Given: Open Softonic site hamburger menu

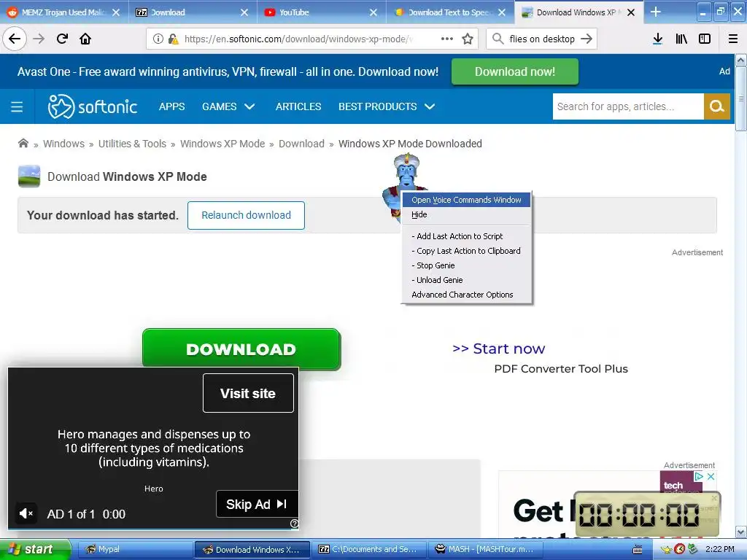Looking at the screenshot, I should (x=17, y=106).
